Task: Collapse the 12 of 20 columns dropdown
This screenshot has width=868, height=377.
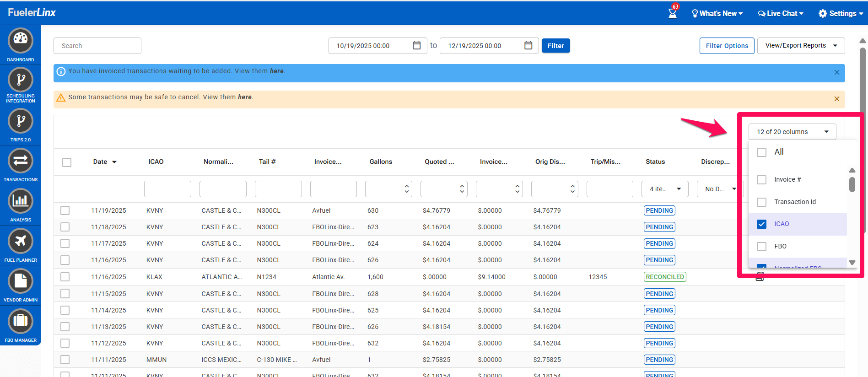Action: [x=792, y=132]
